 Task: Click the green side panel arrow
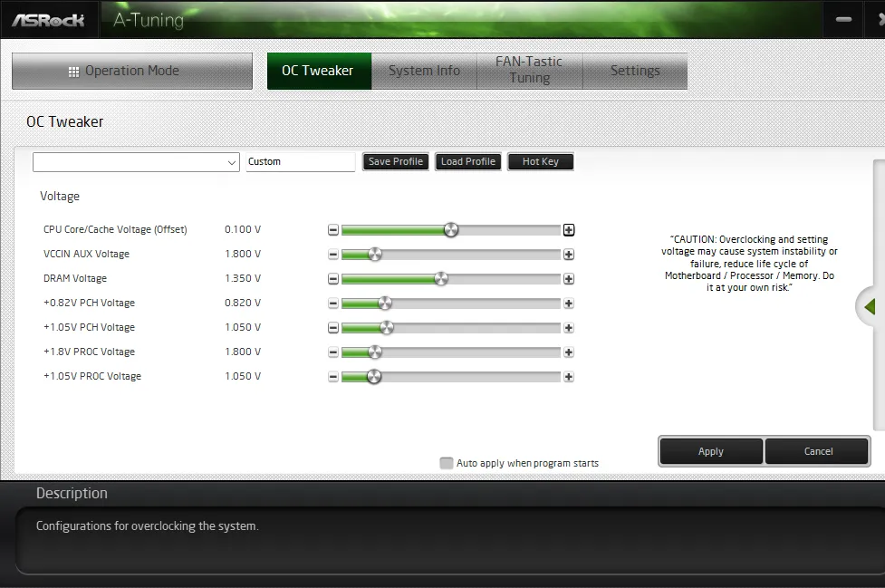click(870, 306)
